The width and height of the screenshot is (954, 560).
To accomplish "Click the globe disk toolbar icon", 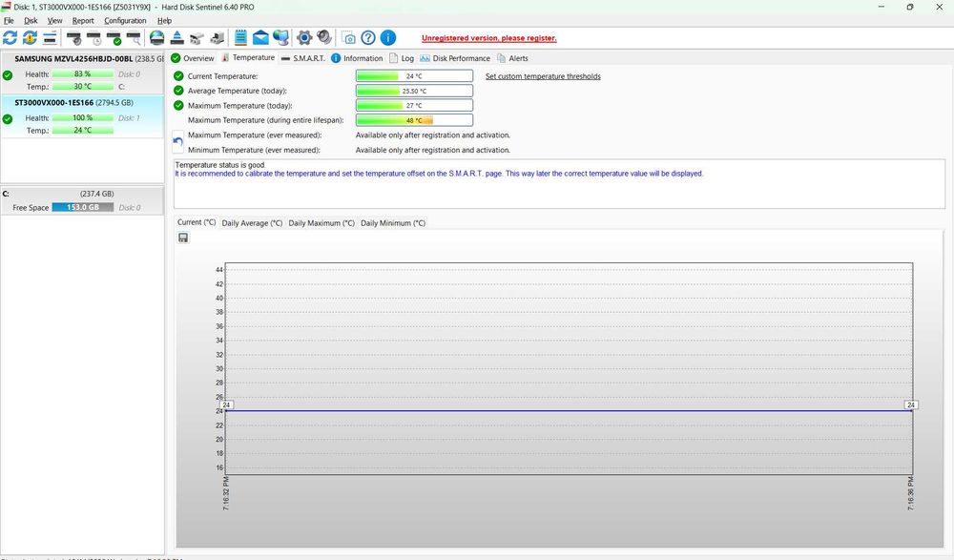I will (157, 38).
